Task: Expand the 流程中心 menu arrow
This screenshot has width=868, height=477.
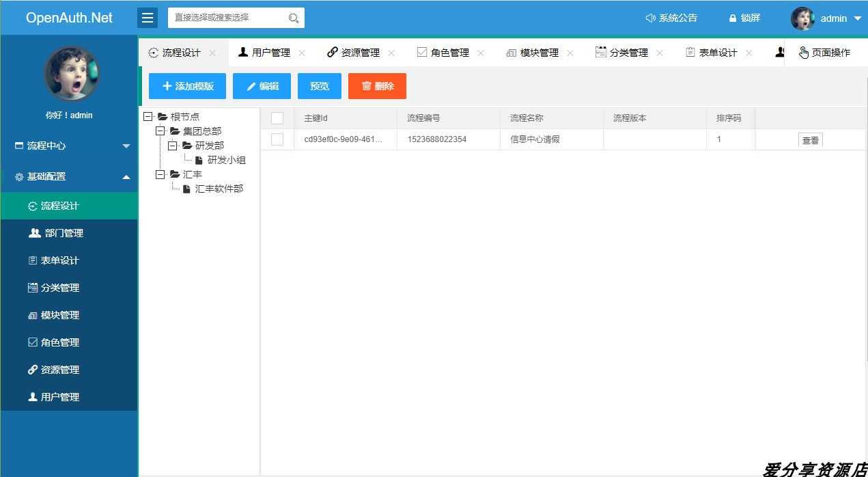Action: tap(126, 146)
